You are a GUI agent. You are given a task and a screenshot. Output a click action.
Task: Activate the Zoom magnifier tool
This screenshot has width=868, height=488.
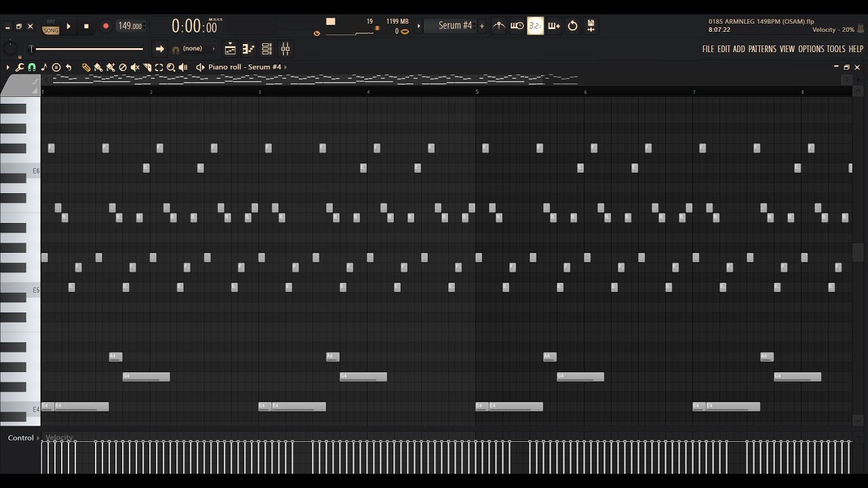[171, 67]
